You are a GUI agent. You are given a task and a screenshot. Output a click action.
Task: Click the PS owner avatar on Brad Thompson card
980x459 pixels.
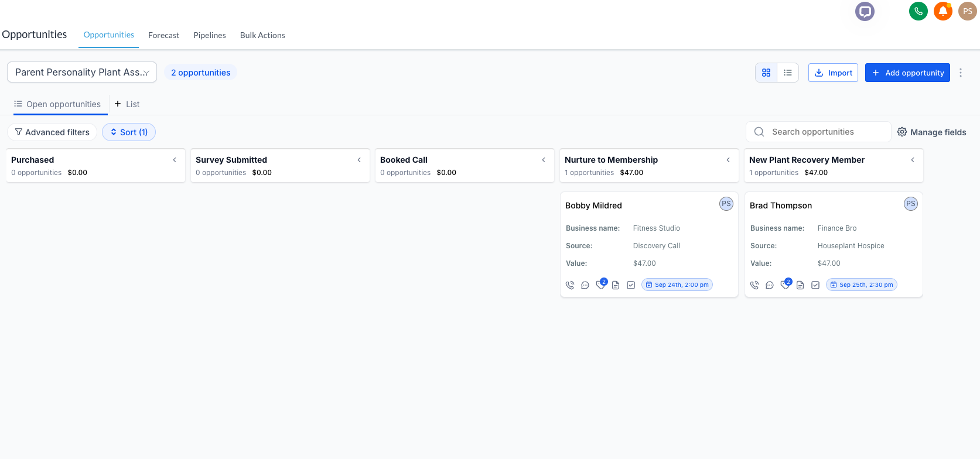(x=911, y=204)
